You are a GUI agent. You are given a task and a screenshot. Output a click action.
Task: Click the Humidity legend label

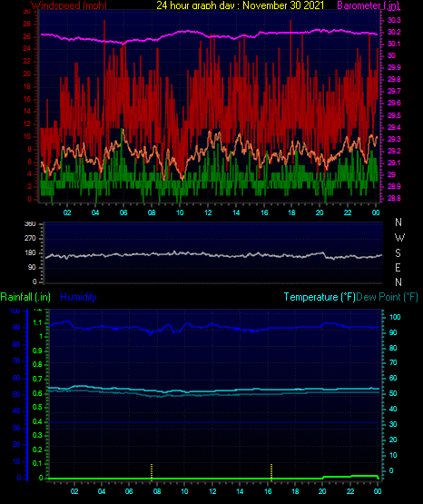point(78,297)
